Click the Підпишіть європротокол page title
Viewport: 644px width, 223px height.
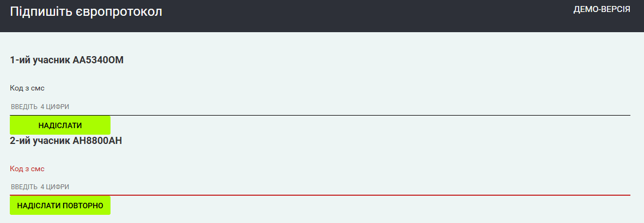coord(86,11)
